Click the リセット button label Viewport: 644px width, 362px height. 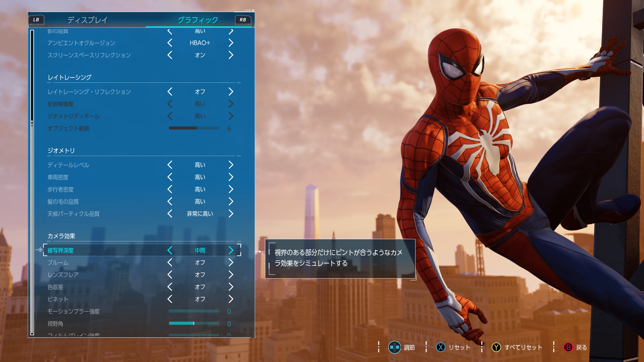[x=460, y=348]
